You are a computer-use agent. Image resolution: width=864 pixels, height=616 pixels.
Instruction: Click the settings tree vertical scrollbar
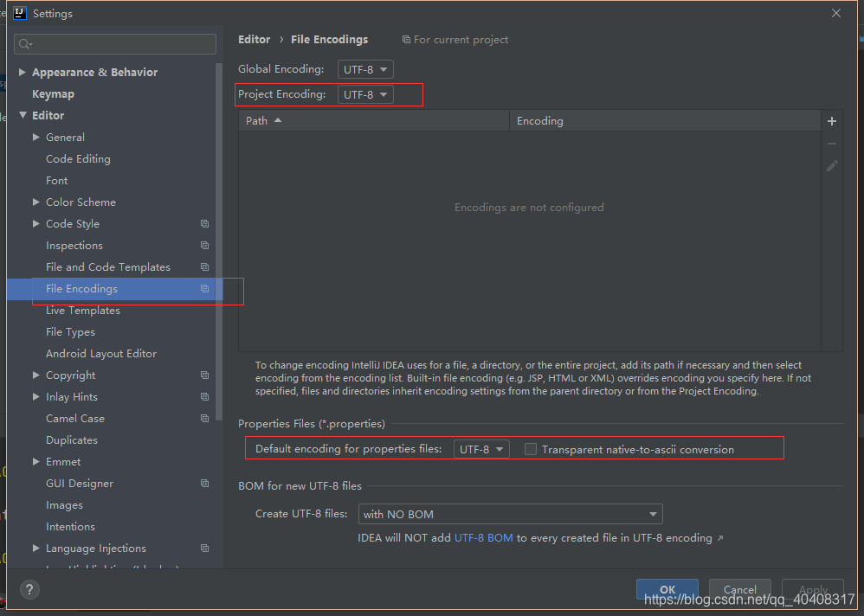coord(219,242)
